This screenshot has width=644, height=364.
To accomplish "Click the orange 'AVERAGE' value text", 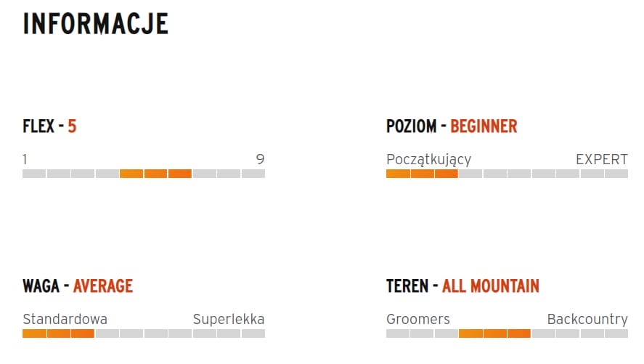I will 103,286.
